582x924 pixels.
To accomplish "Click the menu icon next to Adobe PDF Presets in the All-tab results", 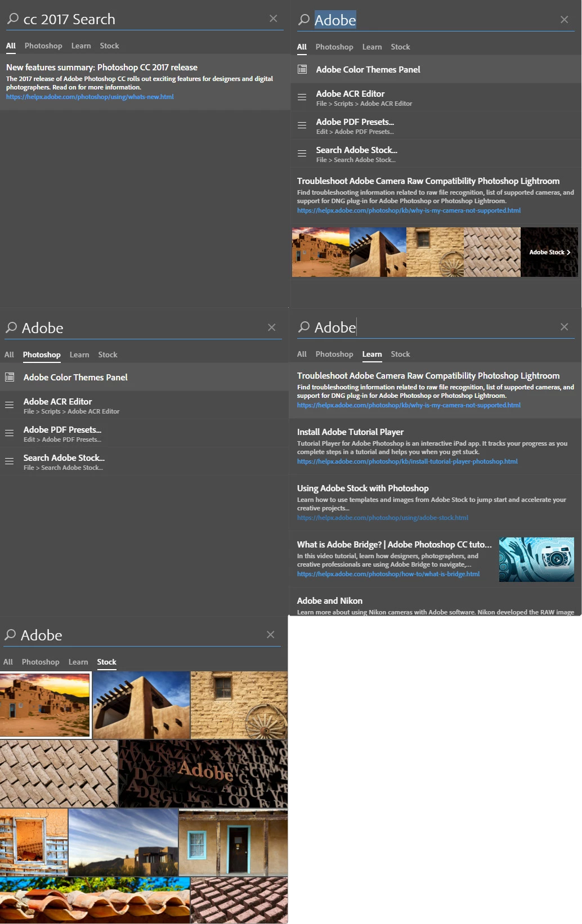I will tap(302, 125).
